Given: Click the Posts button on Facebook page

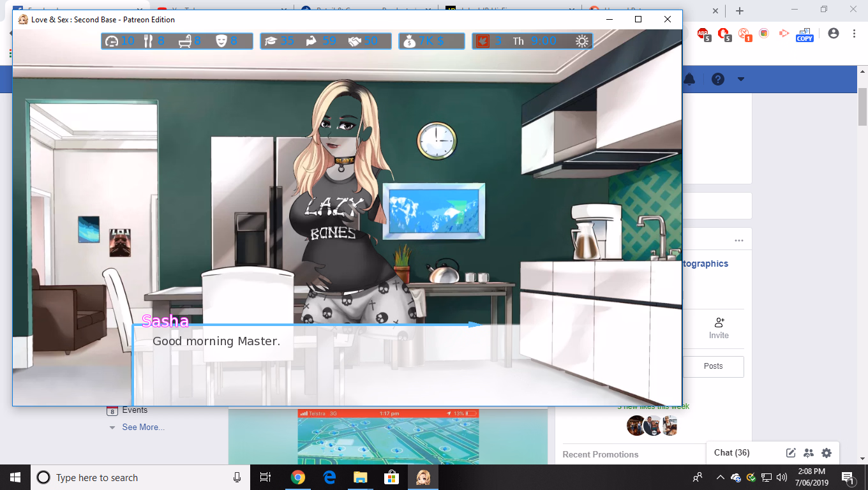Looking at the screenshot, I should click(714, 366).
